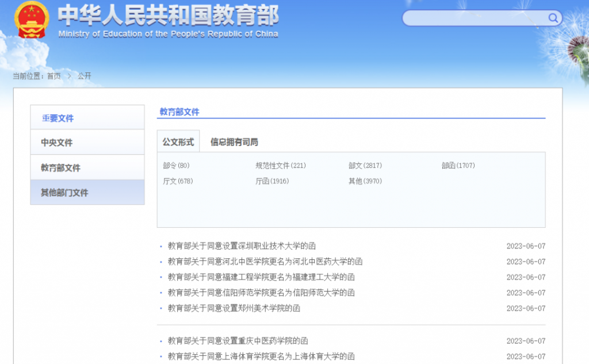Filter by 其他 (3970)
Viewport: 589px width, 364px height.
(365, 181)
